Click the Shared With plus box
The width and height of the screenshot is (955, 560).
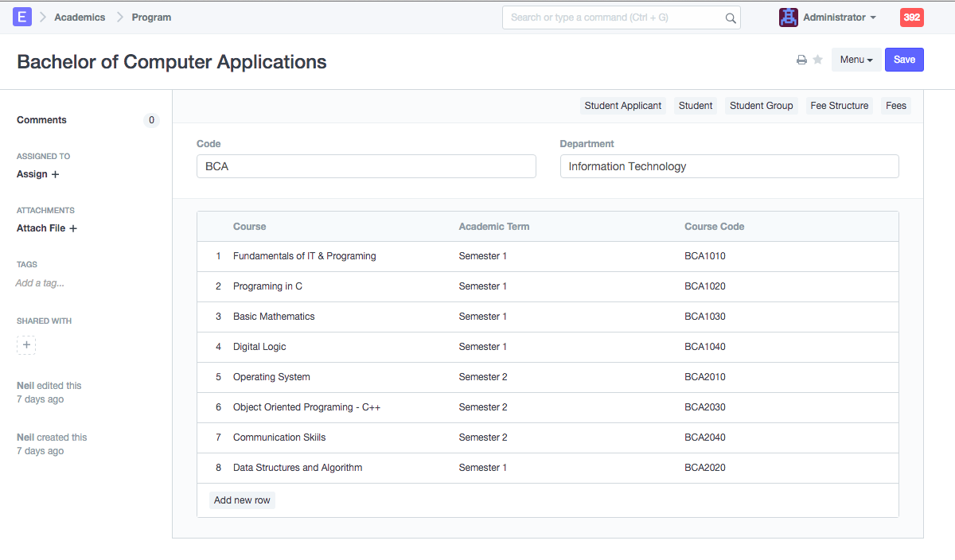(x=26, y=345)
